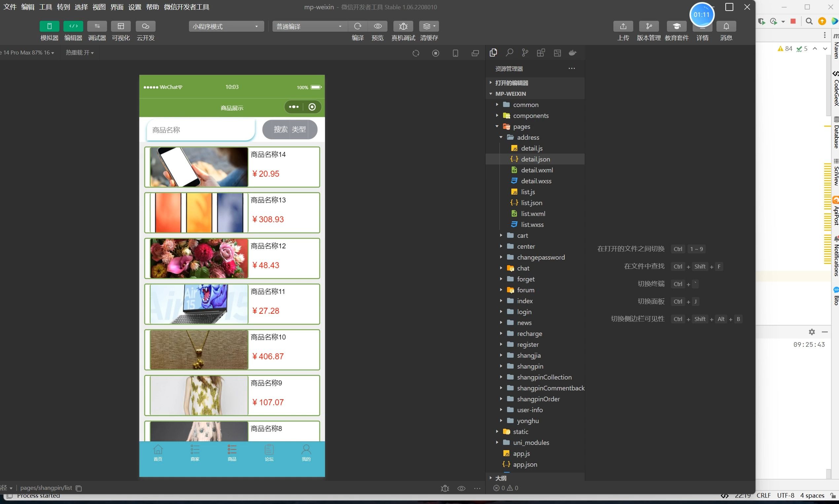
Task: Open the 设置 menu
Action: [x=134, y=7]
